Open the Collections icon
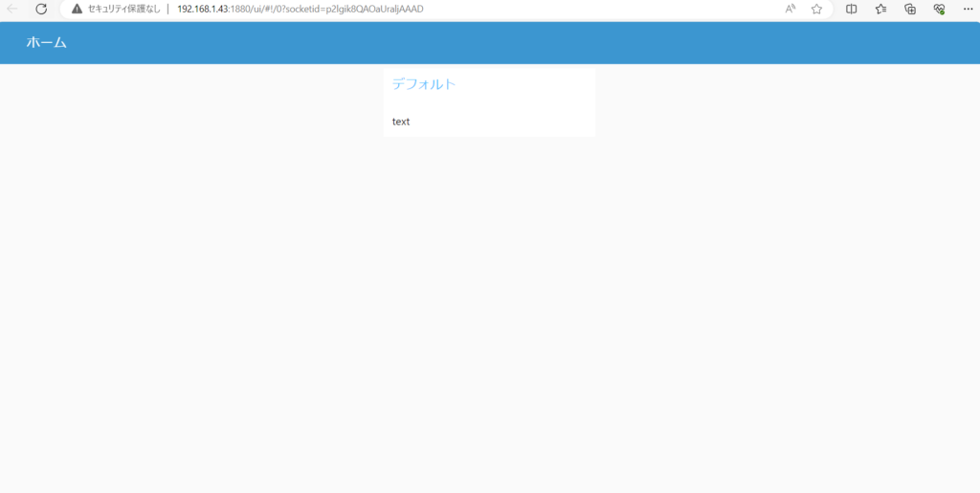This screenshot has width=980, height=493. pyautogui.click(x=910, y=9)
